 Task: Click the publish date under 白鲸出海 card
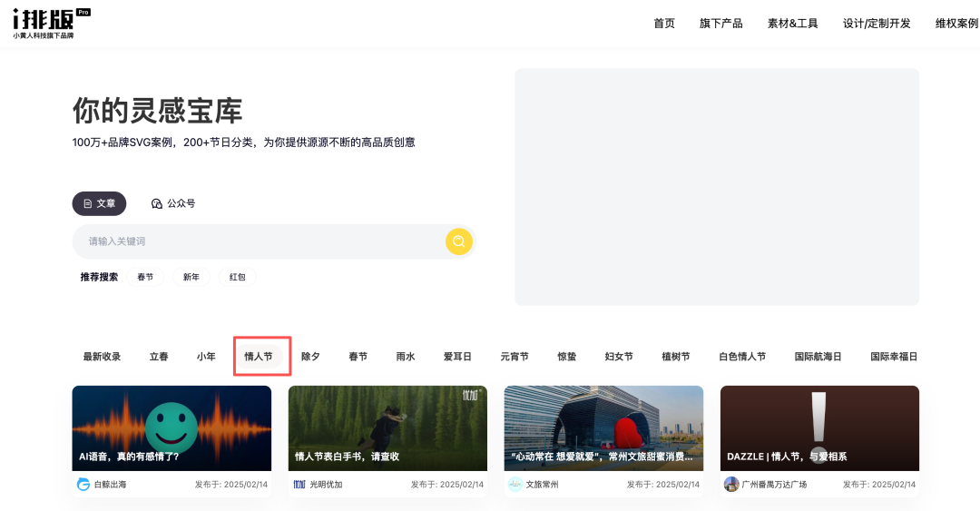[x=231, y=484]
